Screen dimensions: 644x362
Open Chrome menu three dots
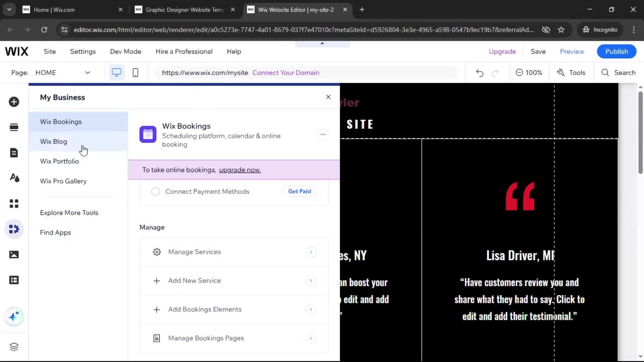pos(634,29)
